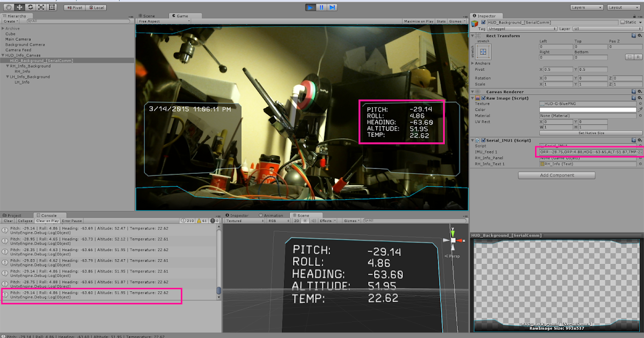
Task: Select the Move tool
Action: pyautogui.click(x=19, y=8)
